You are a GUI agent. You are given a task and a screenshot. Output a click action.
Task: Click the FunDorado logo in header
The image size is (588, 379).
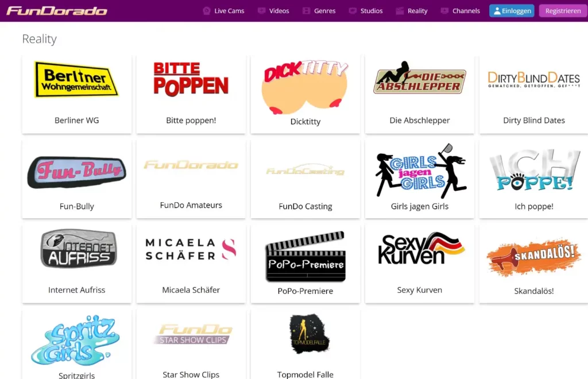[x=57, y=11]
